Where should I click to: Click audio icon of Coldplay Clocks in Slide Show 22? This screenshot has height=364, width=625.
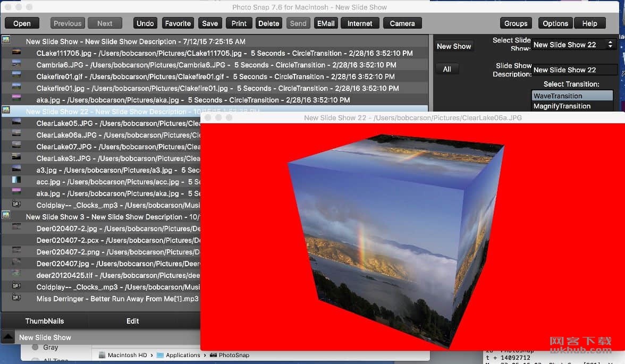[x=16, y=204]
